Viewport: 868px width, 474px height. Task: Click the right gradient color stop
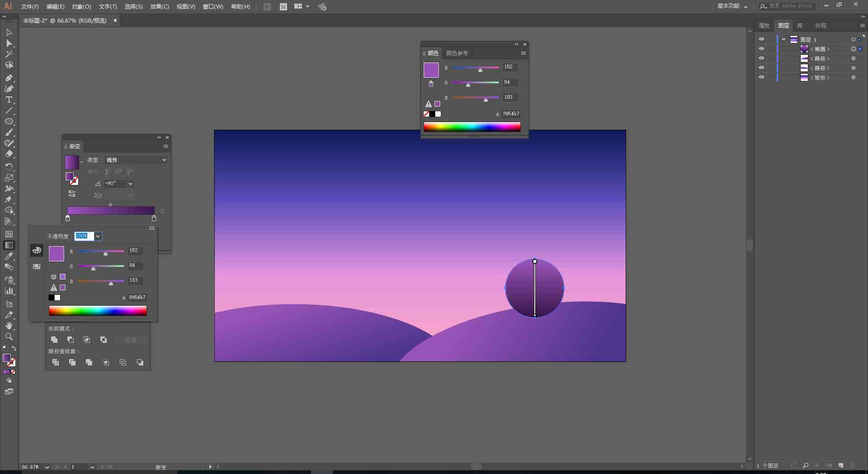pos(154,218)
